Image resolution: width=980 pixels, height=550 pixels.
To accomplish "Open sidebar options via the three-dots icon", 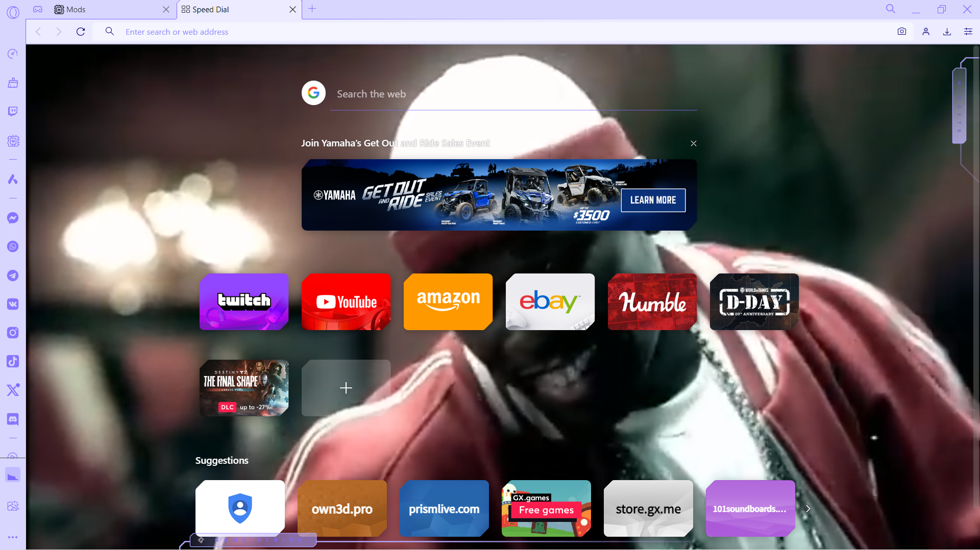I will tap(13, 537).
